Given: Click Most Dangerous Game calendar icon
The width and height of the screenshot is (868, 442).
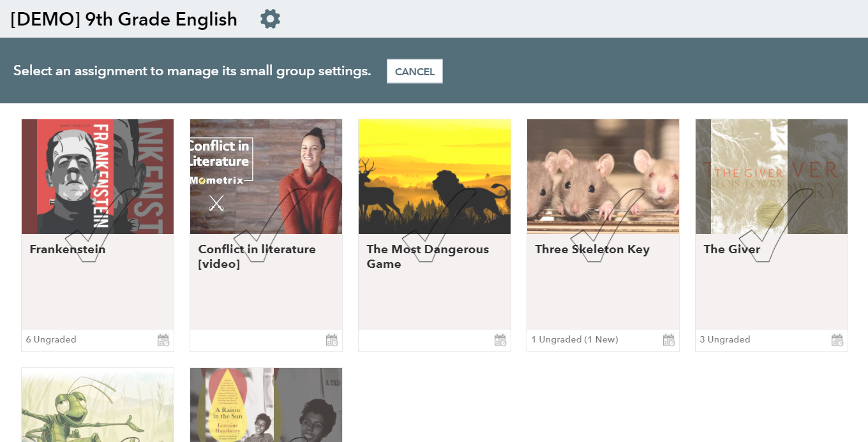Looking at the screenshot, I should (500, 340).
